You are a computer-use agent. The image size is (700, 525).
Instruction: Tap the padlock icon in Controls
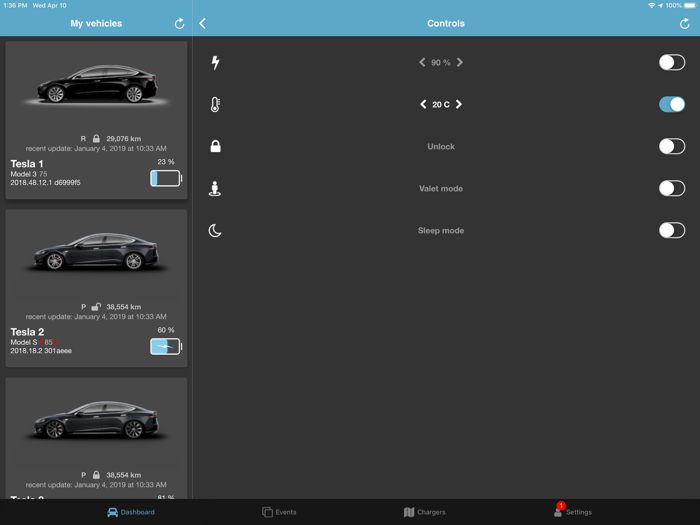tap(215, 146)
